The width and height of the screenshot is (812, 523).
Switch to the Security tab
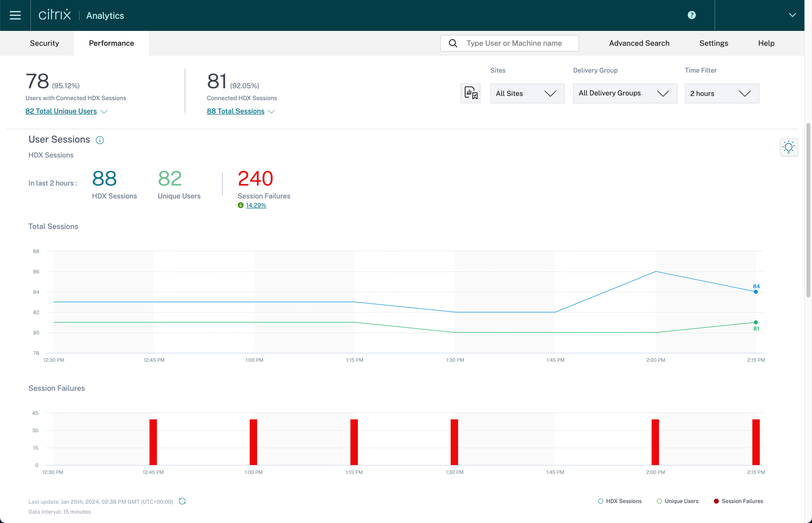(44, 43)
